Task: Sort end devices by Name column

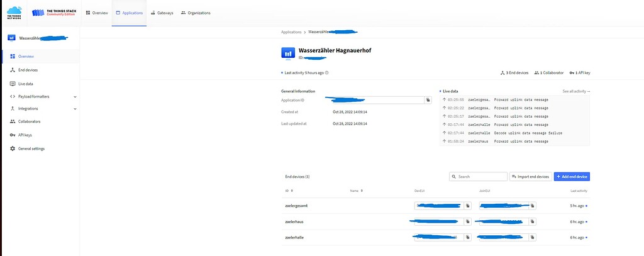Action: coord(357,191)
